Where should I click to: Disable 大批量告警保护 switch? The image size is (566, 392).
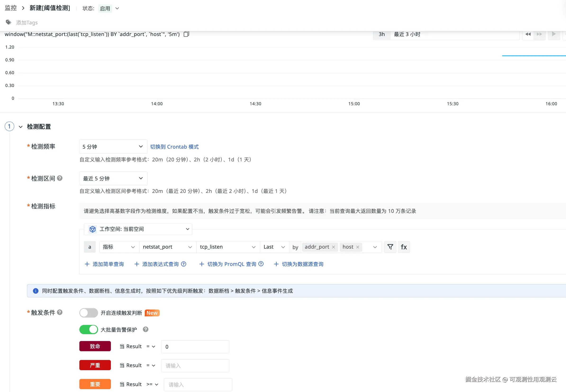point(88,329)
